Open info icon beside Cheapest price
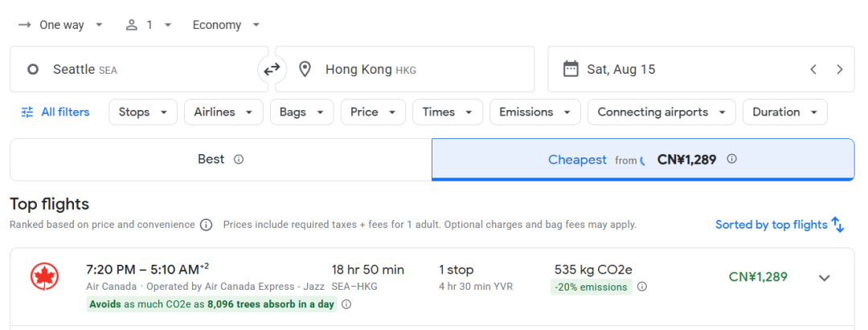Screen dimensions: 868x330 pos(732,159)
